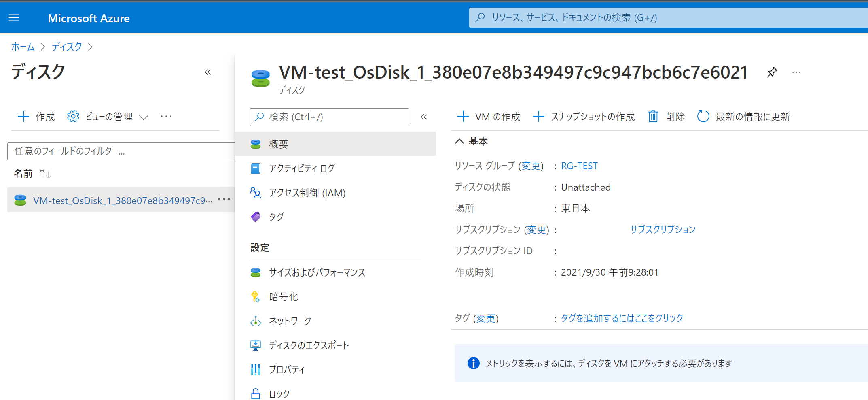Click 最新の情報に更新 refresh button
The image size is (868, 400).
click(743, 117)
